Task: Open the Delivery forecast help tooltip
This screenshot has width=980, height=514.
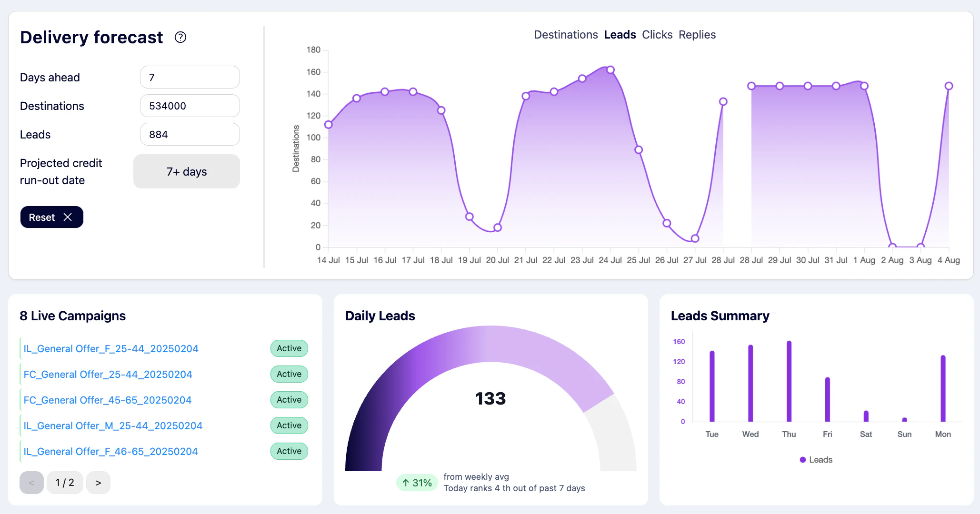Action: click(180, 37)
